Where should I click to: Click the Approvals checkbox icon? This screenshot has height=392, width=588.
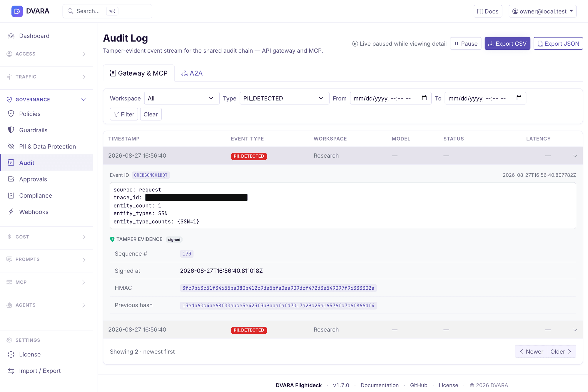tap(11, 179)
